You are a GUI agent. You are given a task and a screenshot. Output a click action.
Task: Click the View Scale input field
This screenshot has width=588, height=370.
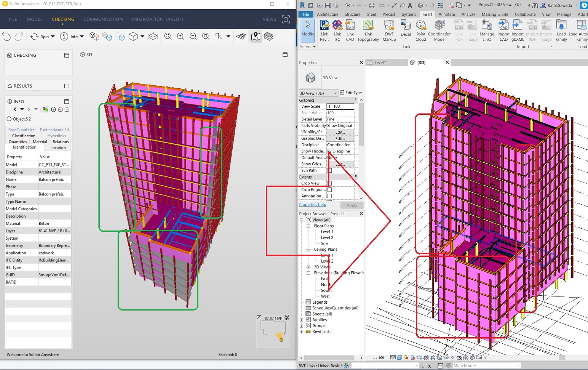340,106
